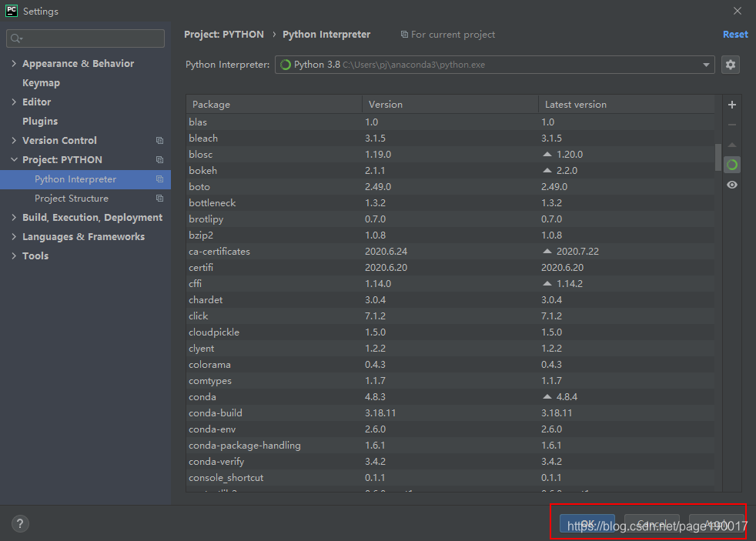This screenshot has width=756, height=541.
Task: Select the blas package row
Action: point(450,122)
